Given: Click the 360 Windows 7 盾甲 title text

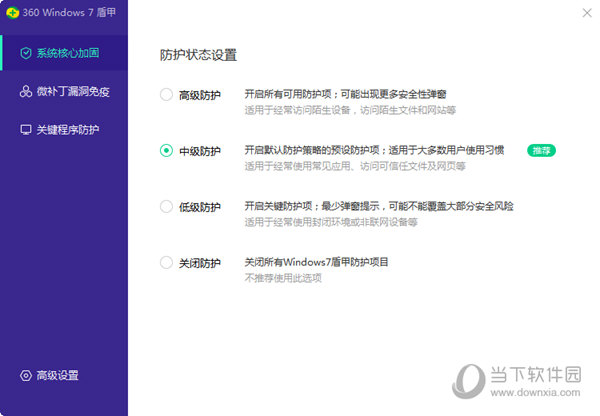Looking at the screenshot, I should click(x=69, y=13).
